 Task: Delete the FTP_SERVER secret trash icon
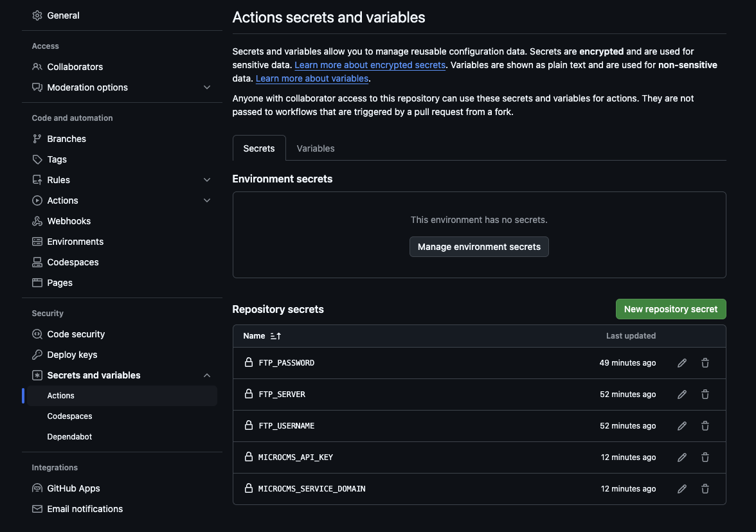tap(705, 395)
